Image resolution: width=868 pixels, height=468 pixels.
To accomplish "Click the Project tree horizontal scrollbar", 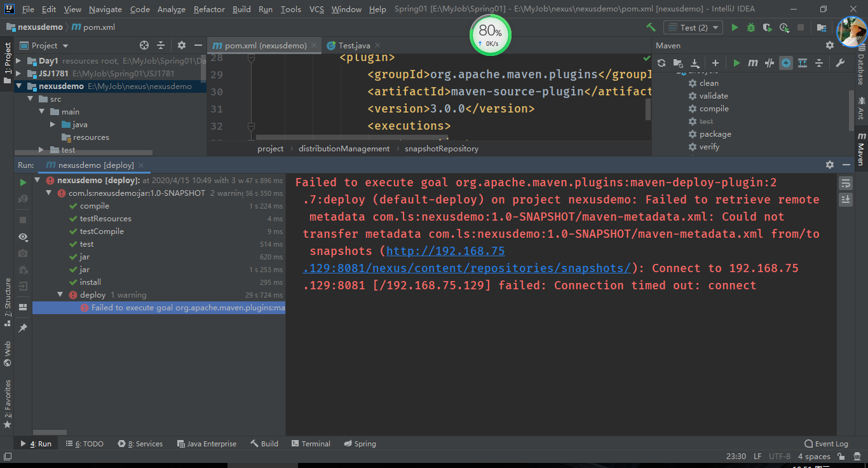I will tap(83, 153).
